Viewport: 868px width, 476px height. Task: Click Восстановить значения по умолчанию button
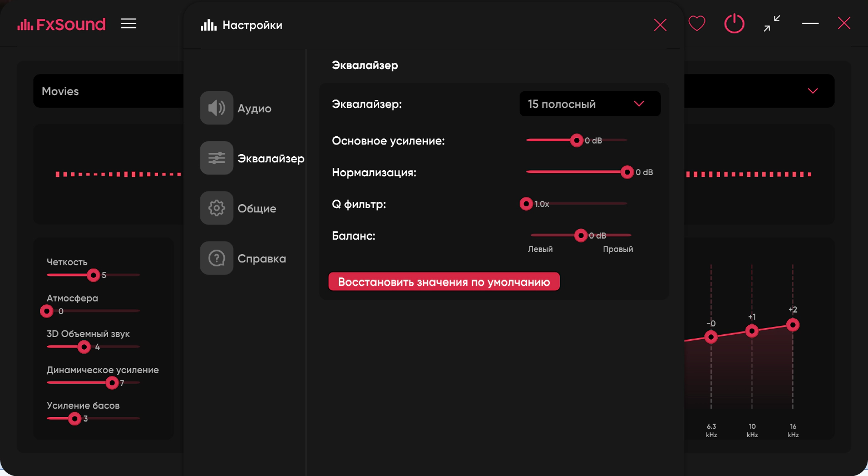click(x=444, y=281)
